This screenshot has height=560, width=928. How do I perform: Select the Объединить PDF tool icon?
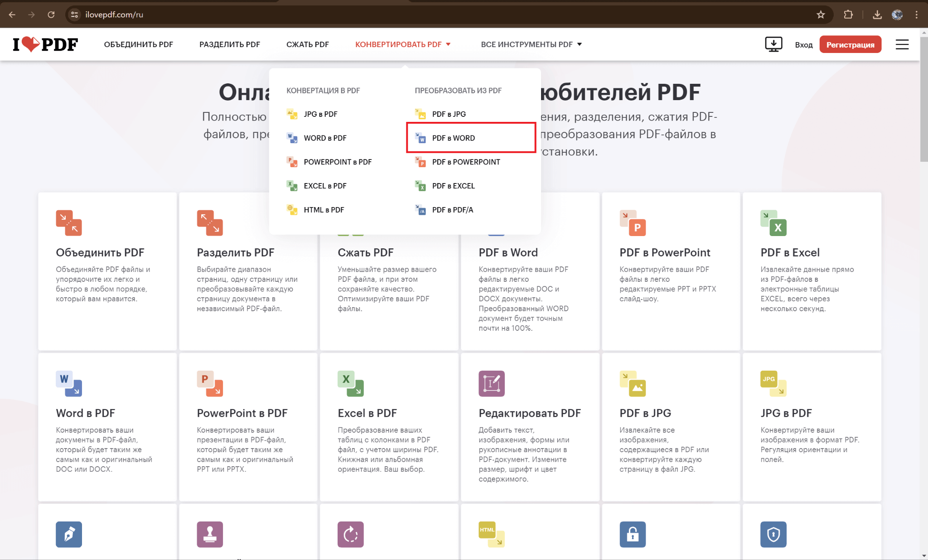69,223
